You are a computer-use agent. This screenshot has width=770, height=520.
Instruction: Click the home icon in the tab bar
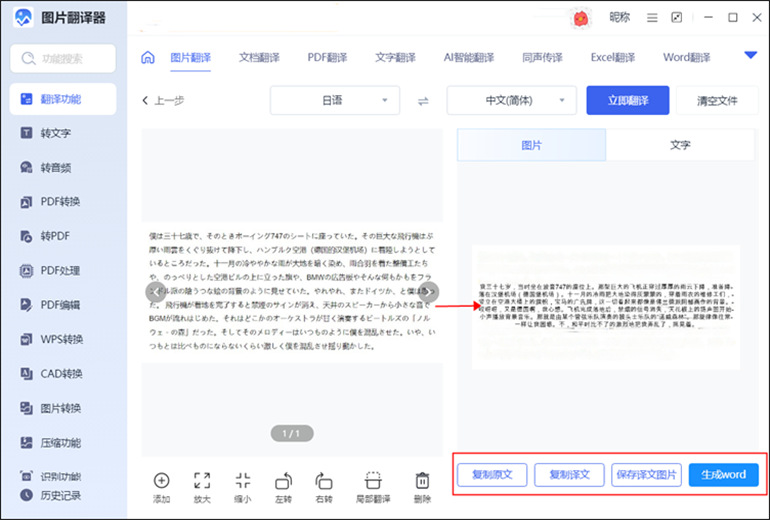pos(148,57)
